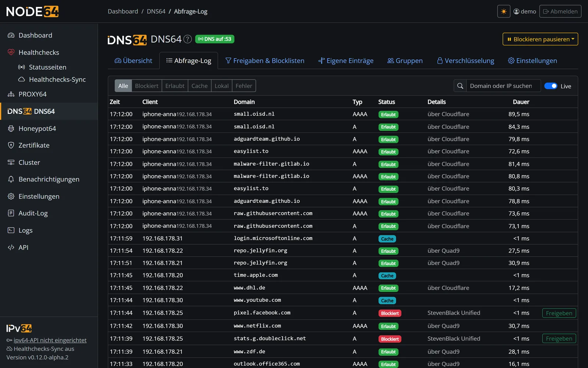Image resolution: width=588 pixels, height=368 pixels.
Task: Click the DNS64 help question mark icon
Action: click(x=187, y=39)
